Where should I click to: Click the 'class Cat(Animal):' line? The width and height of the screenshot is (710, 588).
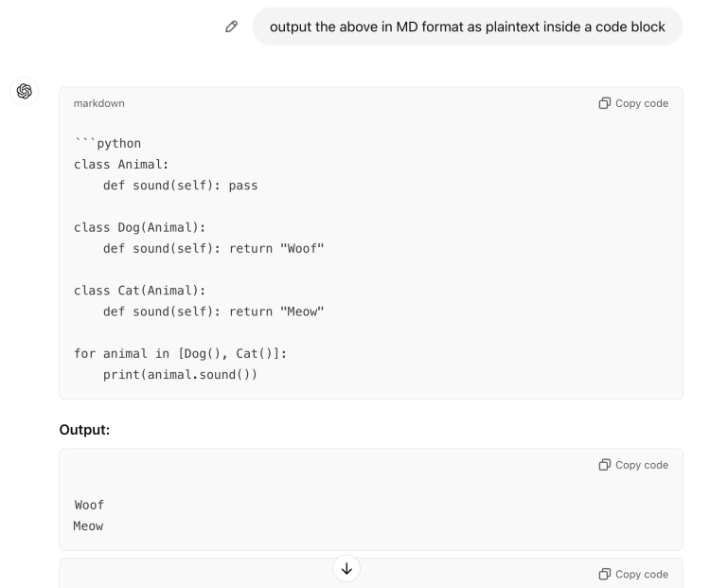point(139,290)
